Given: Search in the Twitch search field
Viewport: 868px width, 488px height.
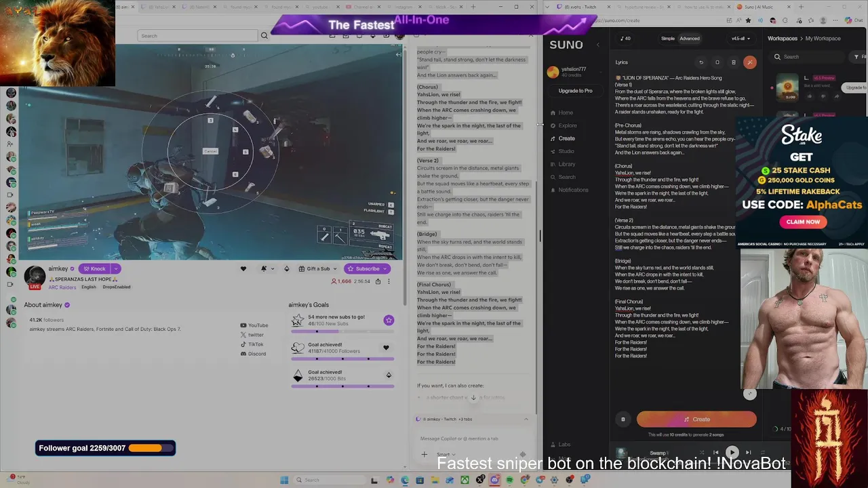Looking at the screenshot, I should [197, 36].
